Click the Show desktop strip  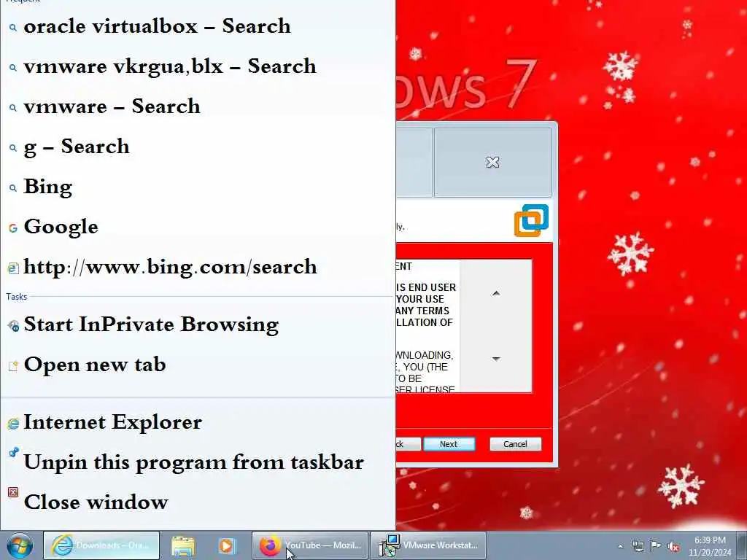click(x=741, y=545)
